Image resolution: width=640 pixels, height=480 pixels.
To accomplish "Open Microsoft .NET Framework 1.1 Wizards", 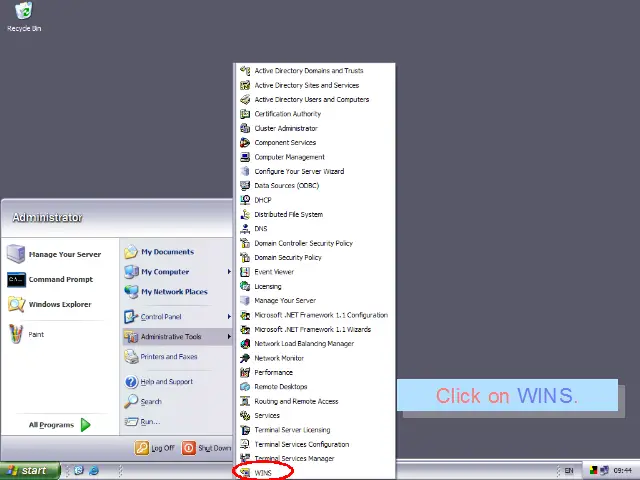I will pos(314,329).
